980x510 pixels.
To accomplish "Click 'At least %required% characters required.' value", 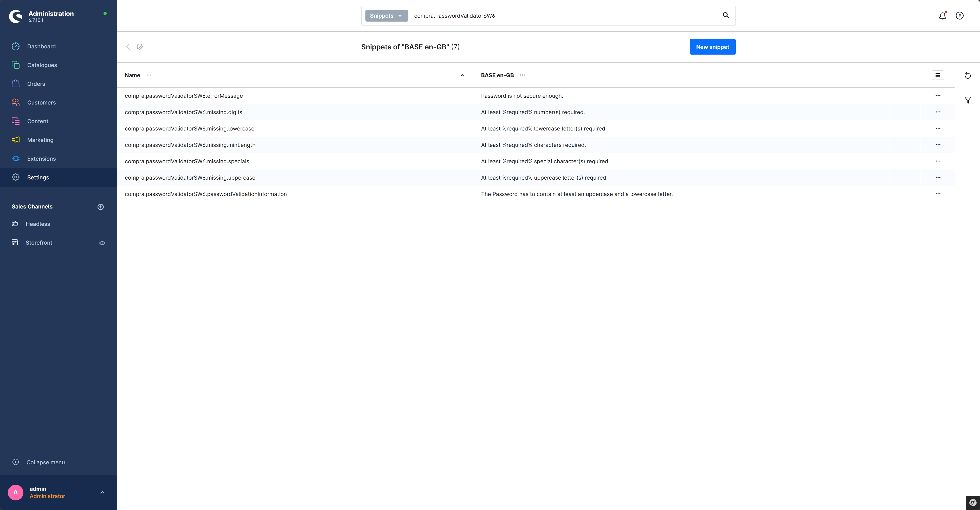I will pos(533,145).
